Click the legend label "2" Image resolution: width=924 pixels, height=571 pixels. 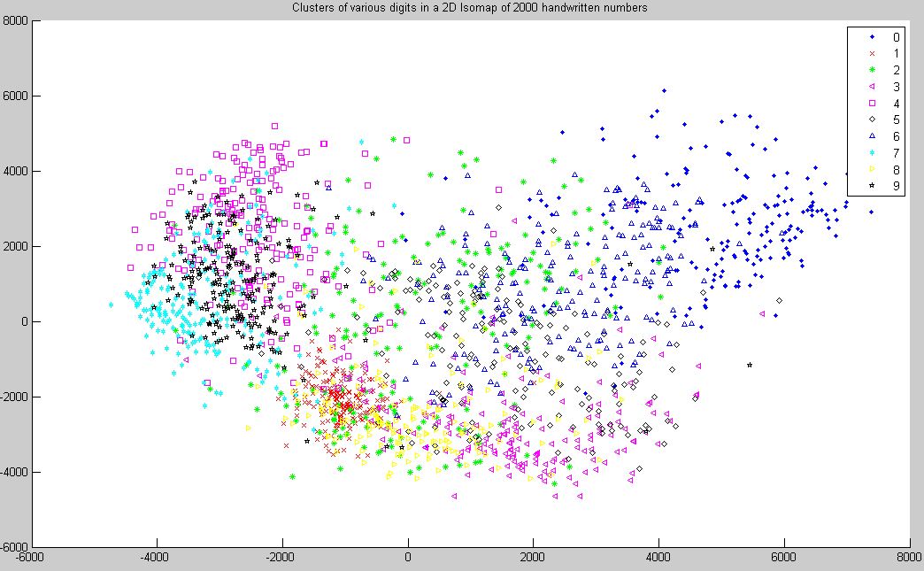[x=897, y=70]
